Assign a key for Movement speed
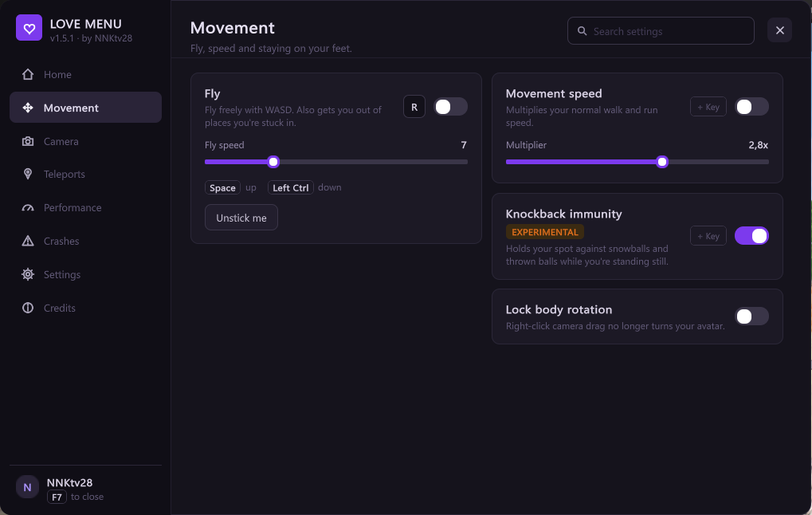The width and height of the screenshot is (812, 515). point(708,107)
